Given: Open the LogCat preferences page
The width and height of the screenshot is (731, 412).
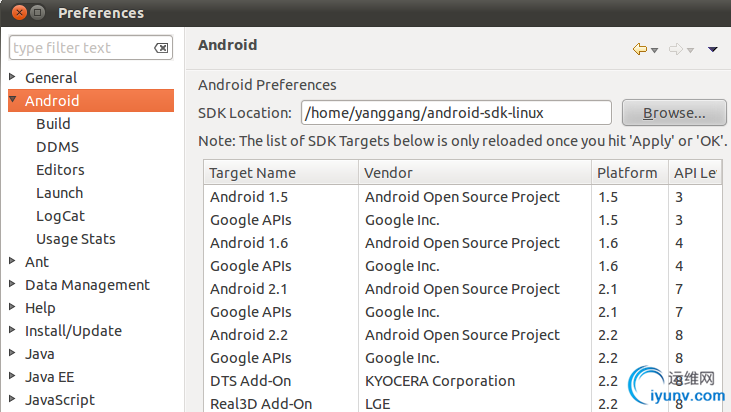Looking at the screenshot, I should click(61, 216).
